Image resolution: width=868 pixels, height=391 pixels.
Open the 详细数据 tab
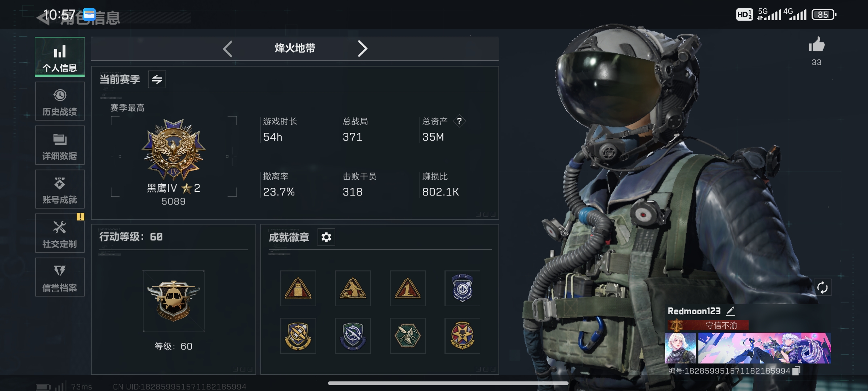click(60, 145)
